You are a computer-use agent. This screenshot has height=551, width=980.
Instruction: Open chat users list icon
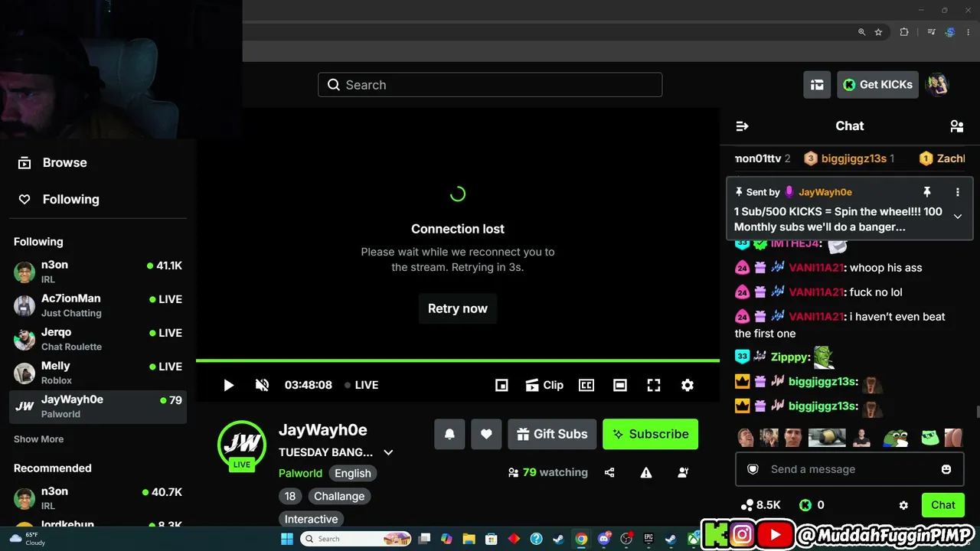[x=956, y=126]
